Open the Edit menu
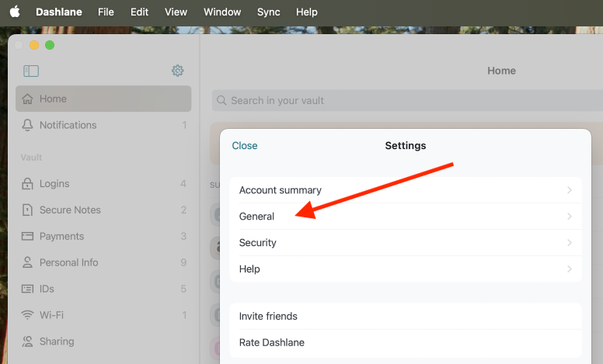The height and width of the screenshot is (364, 603). click(x=139, y=12)
